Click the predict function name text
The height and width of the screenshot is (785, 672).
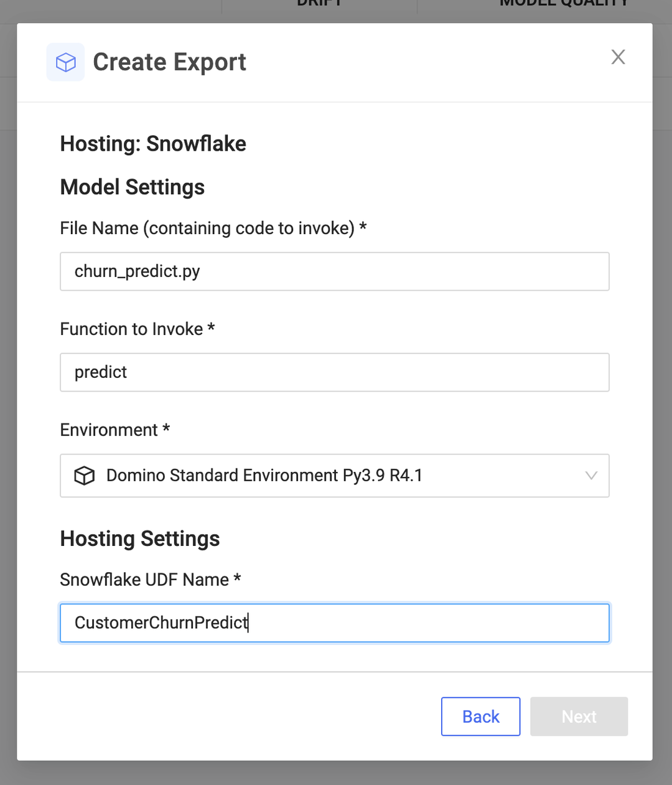pyautogui.click(x=101, y=372)
